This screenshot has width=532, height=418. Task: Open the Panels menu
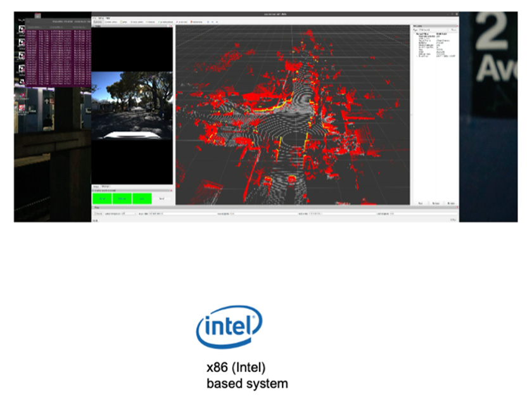tap(101, 17)
